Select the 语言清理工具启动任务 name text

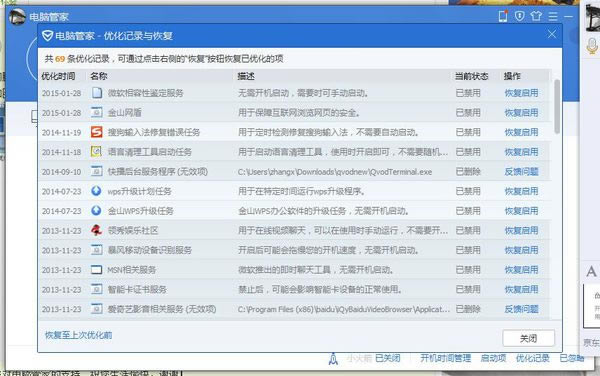[x=150, y=152]
